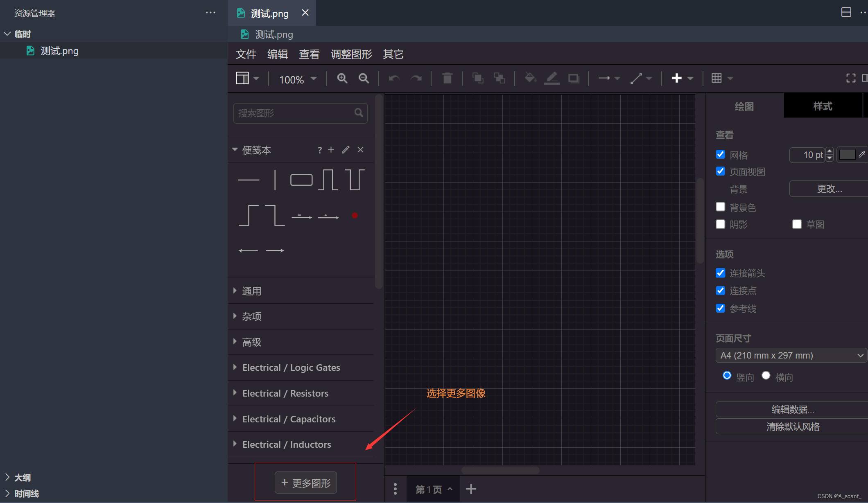868x503 pixels.
Task: Open the A4 page size dropdown
Action: [790, 355]
